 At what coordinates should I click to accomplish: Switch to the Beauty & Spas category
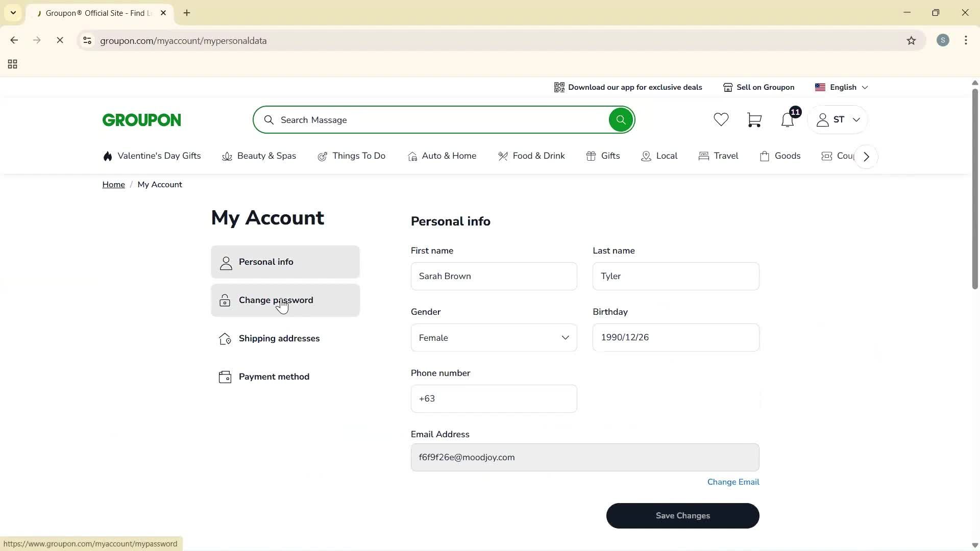click(266, 156)
